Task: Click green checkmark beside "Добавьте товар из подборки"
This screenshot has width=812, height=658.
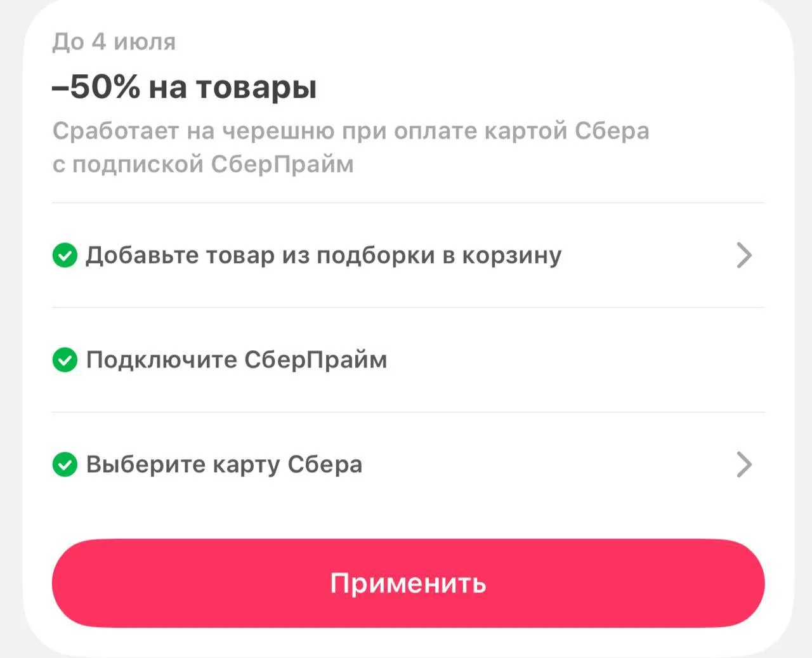Action: [65, 255]
